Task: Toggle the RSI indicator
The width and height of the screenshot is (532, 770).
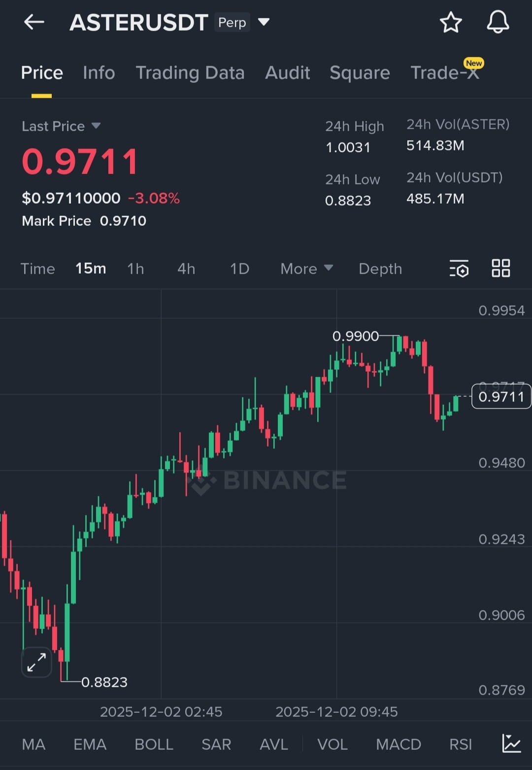Action: (460, 744)
